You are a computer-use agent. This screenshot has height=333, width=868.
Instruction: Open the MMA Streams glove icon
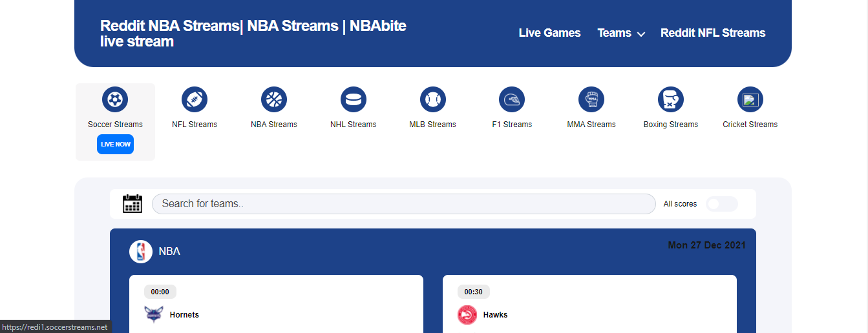click(591, 99)
